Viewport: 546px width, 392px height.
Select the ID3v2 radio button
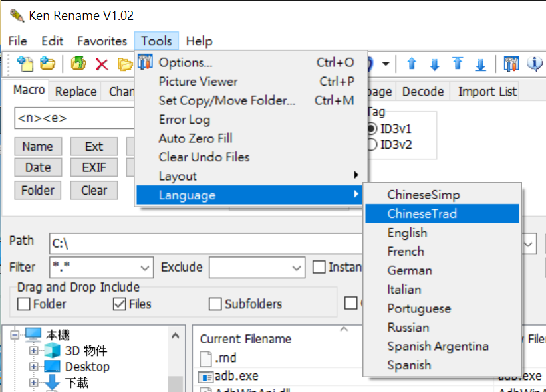[371, 144]
